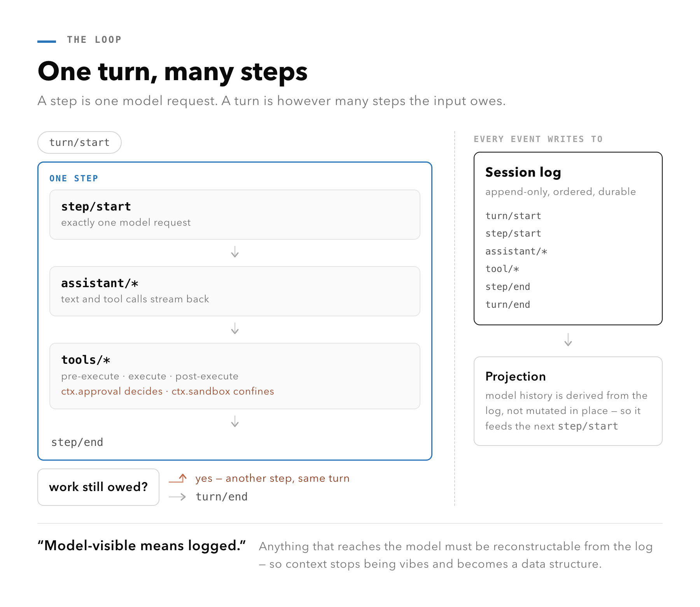The image size is (700, 607).
Task: Click the down arrow below step/start box
Action: [235, 252]
